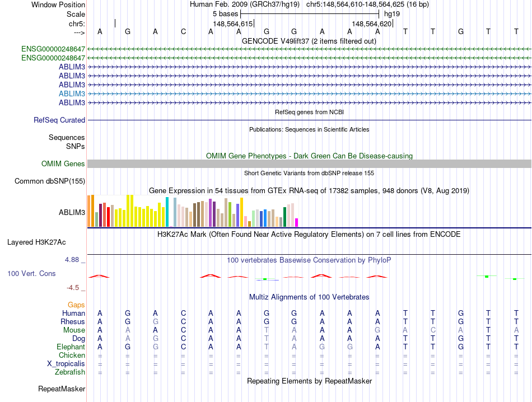Screen dimensions: 532x402
Task: Open OMIM Gene Phenotypes track title
Action: tap(309, 156)
